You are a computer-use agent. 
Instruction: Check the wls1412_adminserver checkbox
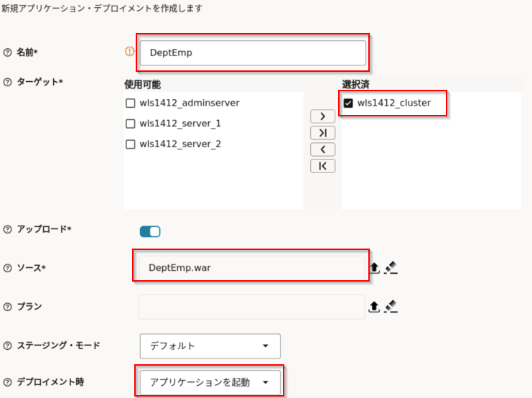coord(131,103)
